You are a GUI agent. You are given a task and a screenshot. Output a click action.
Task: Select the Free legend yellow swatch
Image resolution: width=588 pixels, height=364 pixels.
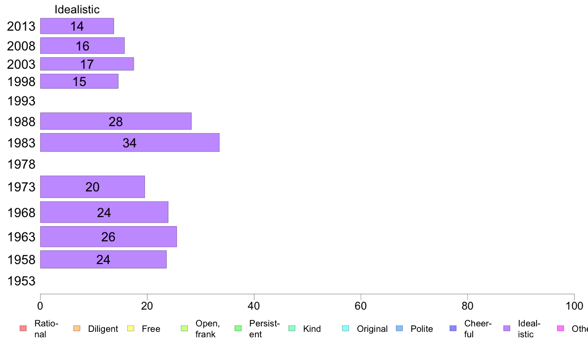pos(131,328)
